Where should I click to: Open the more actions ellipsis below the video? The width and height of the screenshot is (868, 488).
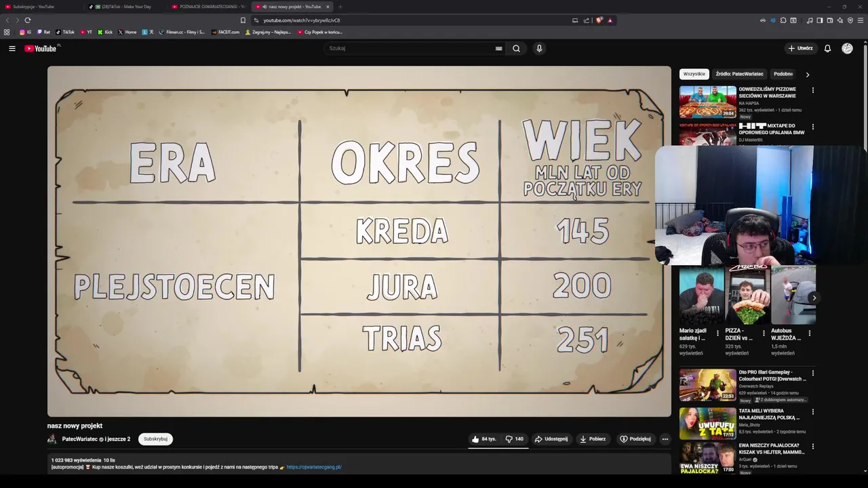click(665, 439)
